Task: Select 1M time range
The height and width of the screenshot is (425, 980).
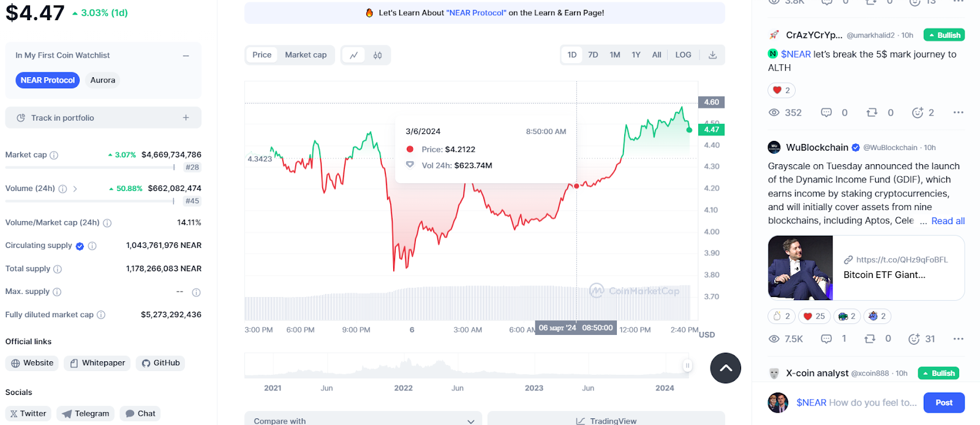Action: (x=615, y=55)
